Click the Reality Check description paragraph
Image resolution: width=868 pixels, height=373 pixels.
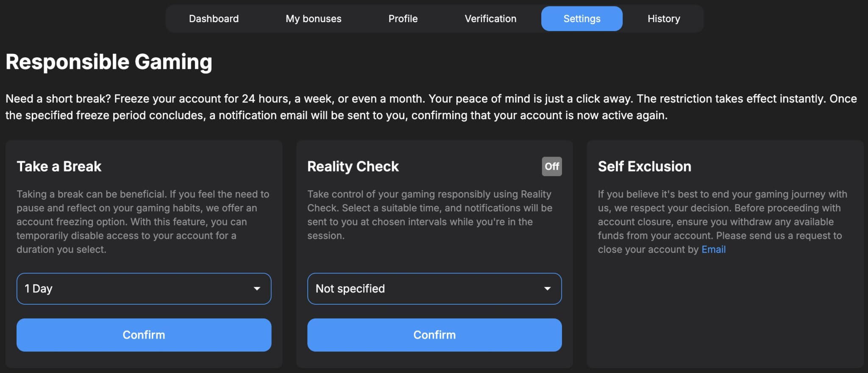(430, 215)
